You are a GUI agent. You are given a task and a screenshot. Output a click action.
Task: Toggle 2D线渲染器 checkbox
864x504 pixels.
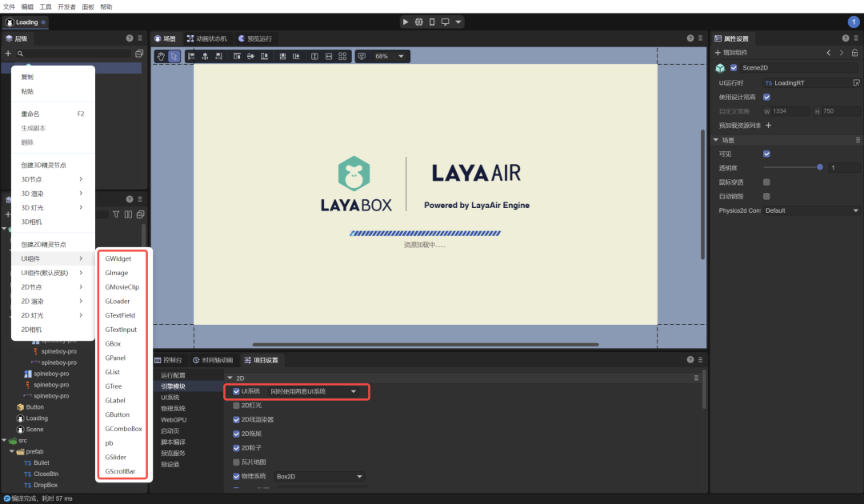click(x=236, y=420)
